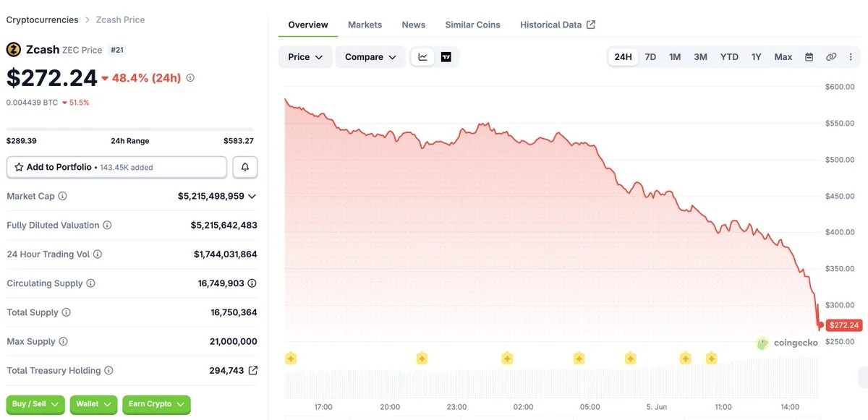The height and width of the screenshot is (420, 868).
Task: Switch to line chart view icon
Action: pos(422,57)
